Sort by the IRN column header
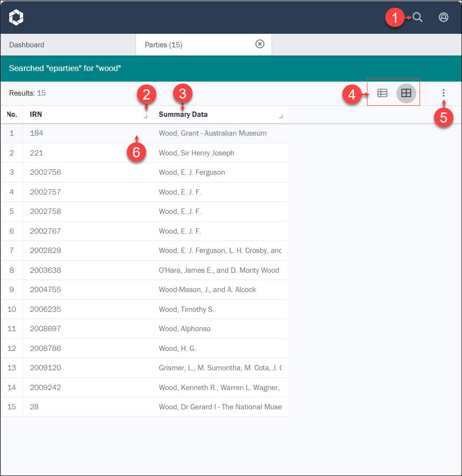This screenshot has width=462, height=476. coord(36,114)
